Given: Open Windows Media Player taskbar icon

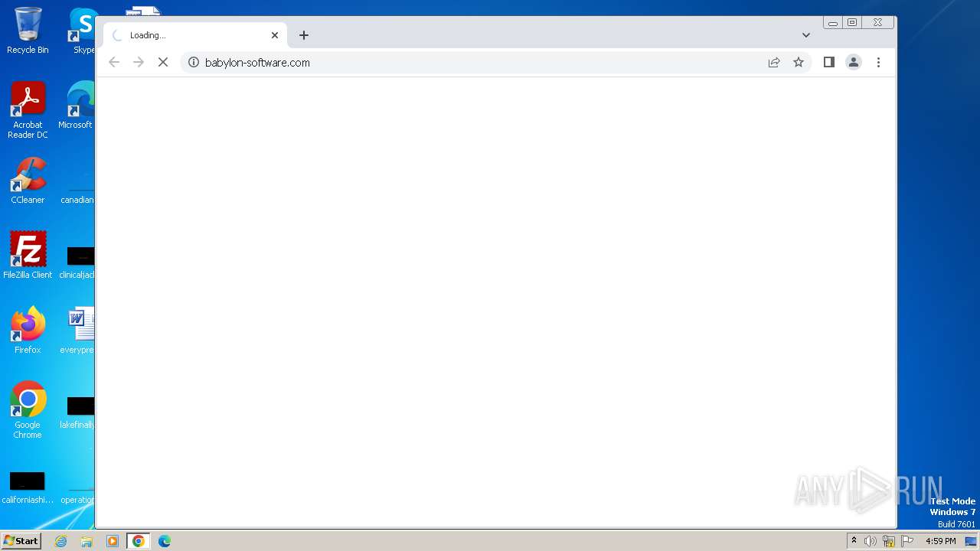Looking at the screenshot, I should coord(112,541).
